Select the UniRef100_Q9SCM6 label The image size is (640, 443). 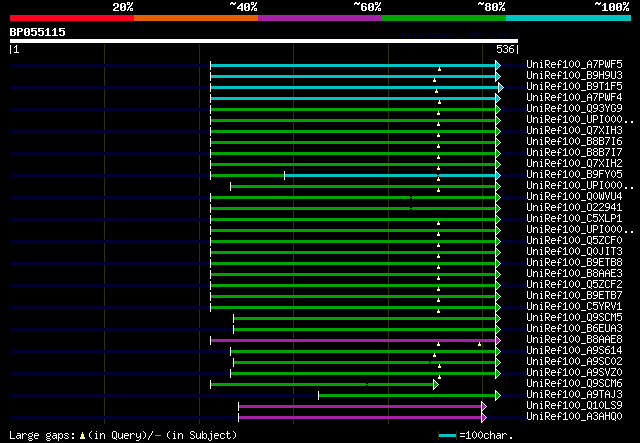tap(574, 384)
